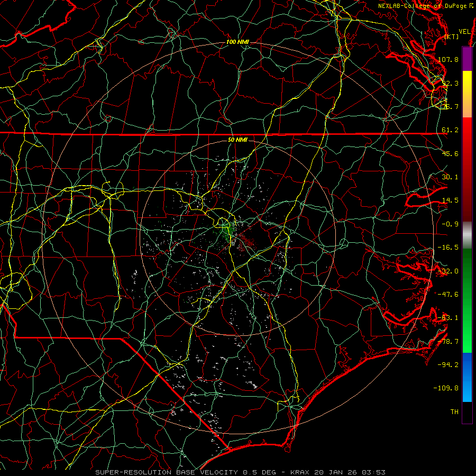Screen dimensions: 476x476
Task: Click the -16.5 legend value
Action: tap(448, 248)
